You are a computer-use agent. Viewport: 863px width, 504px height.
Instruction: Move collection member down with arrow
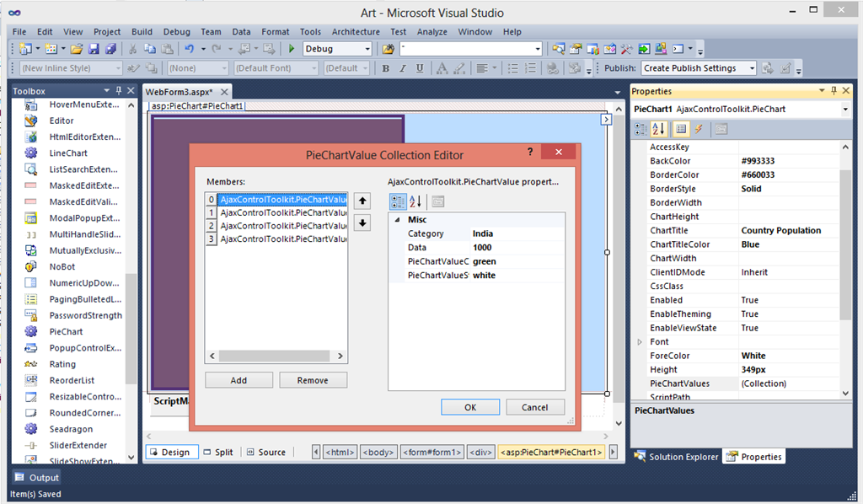click(x=362, y=223)
